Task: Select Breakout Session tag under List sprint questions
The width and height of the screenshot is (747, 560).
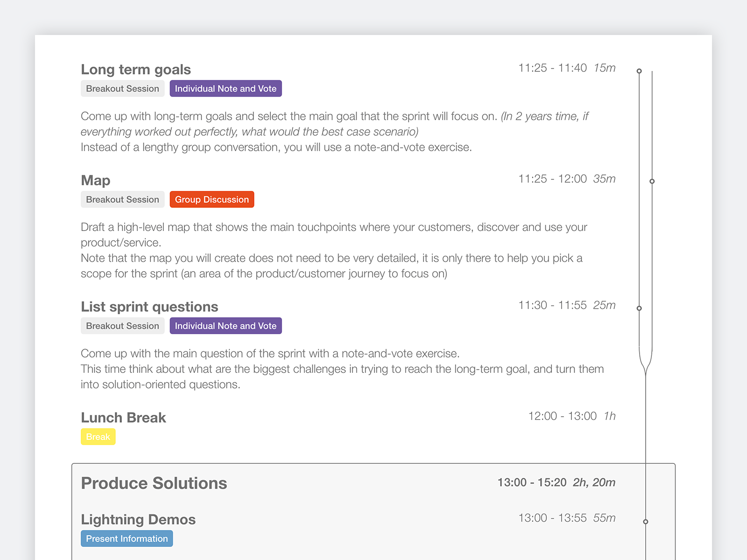Action: tap(122, 326)
